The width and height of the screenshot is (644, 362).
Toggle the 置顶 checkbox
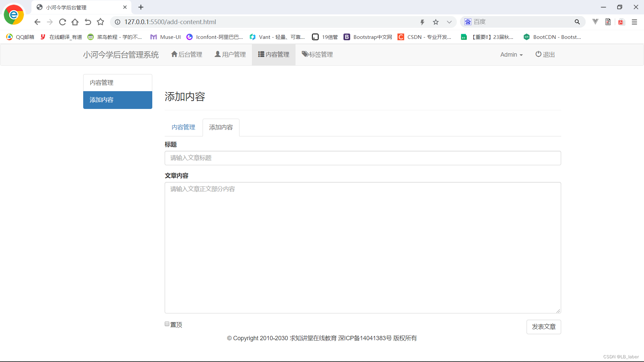pos(167,324)
